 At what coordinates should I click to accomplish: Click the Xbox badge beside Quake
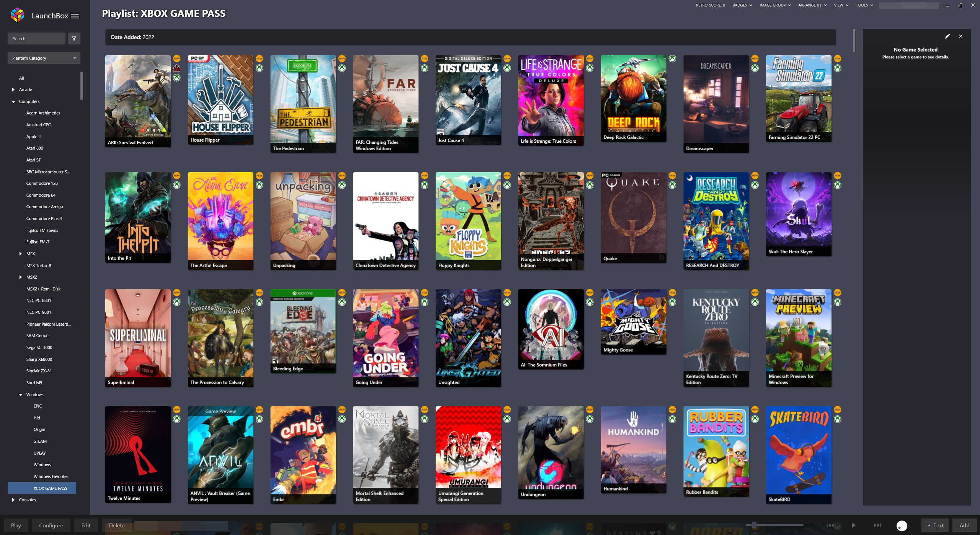[673, 185]
